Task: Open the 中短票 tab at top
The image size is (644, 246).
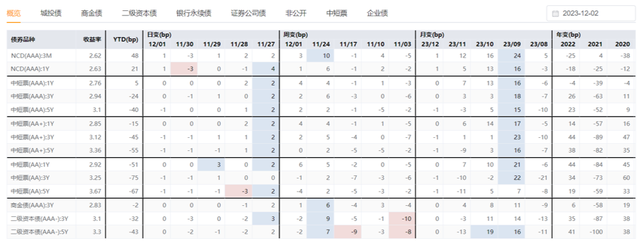Action: pos(337,13)
